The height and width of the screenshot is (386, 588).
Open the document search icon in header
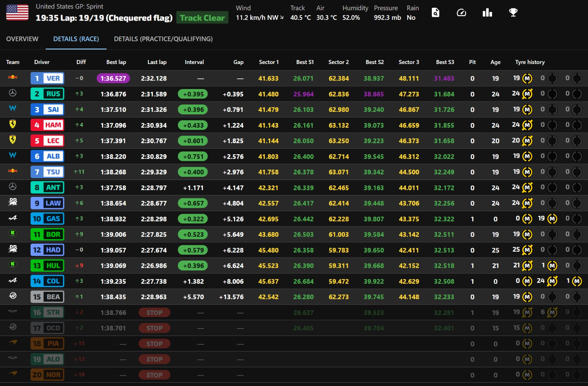(x=435, y=13)
